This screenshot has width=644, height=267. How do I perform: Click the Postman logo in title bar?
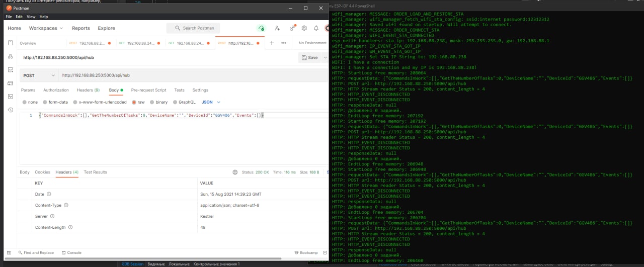coord(8,8)
